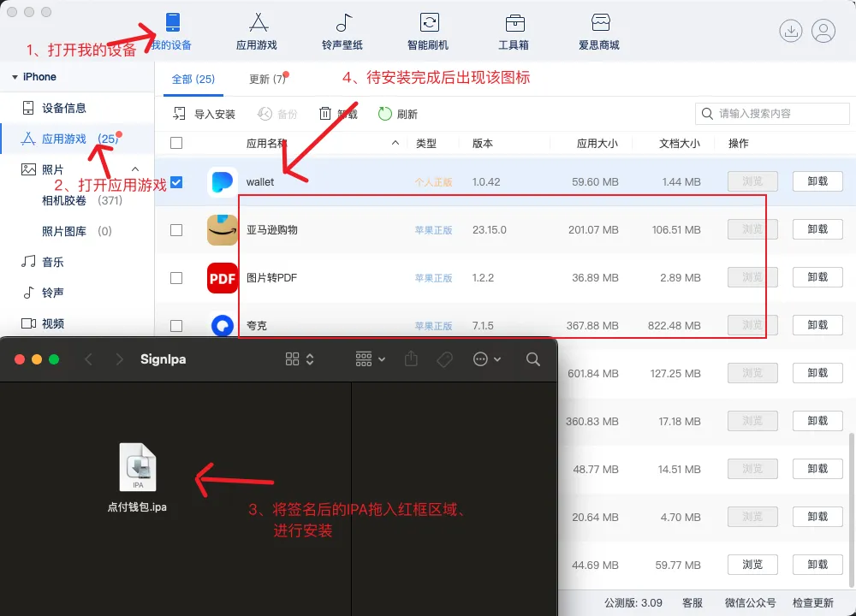Click the download manager icon
This screenshot has height=616, width=856.
790,32
